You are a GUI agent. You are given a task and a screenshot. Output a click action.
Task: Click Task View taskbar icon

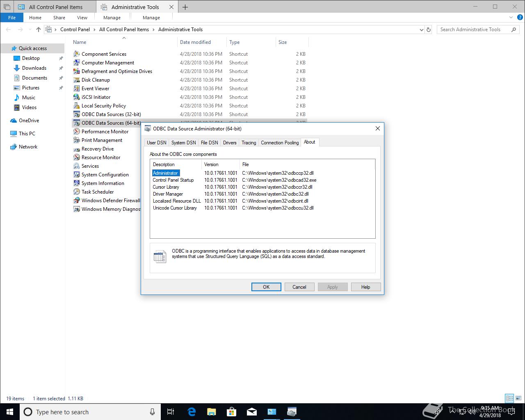pos(171,412)
